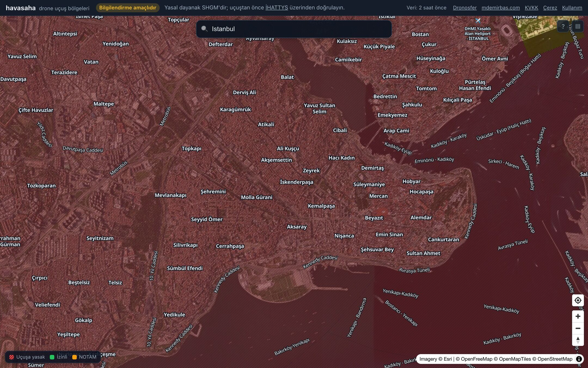Reset map bearing with compass button
The width and height of the screenshot is (588, 368).
pos(578,340)
